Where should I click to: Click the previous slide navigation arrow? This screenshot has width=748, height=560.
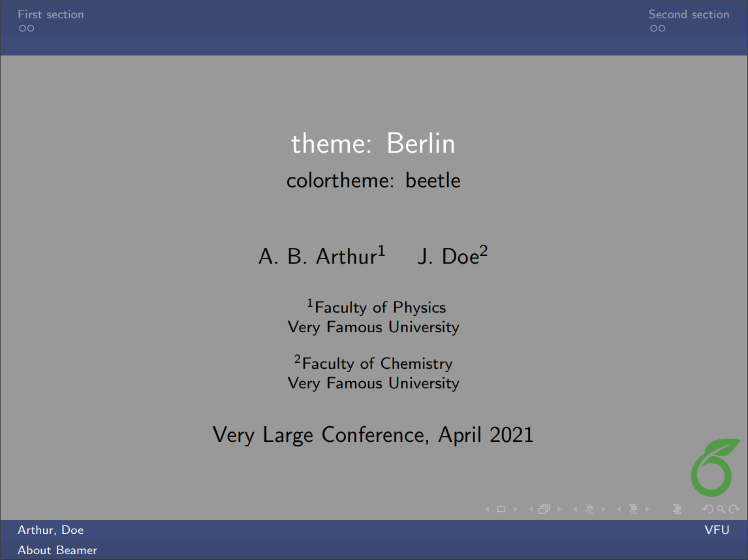coord(487,509)
